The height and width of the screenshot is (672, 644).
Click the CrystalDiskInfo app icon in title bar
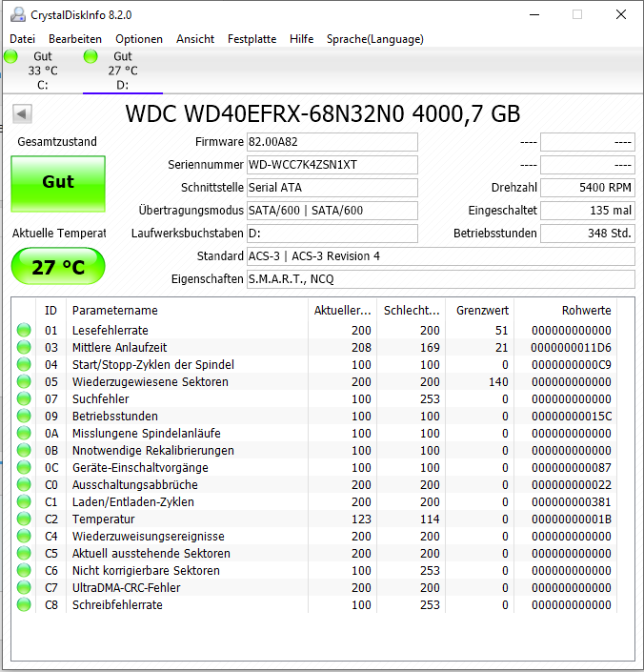[x=18, y=14]
